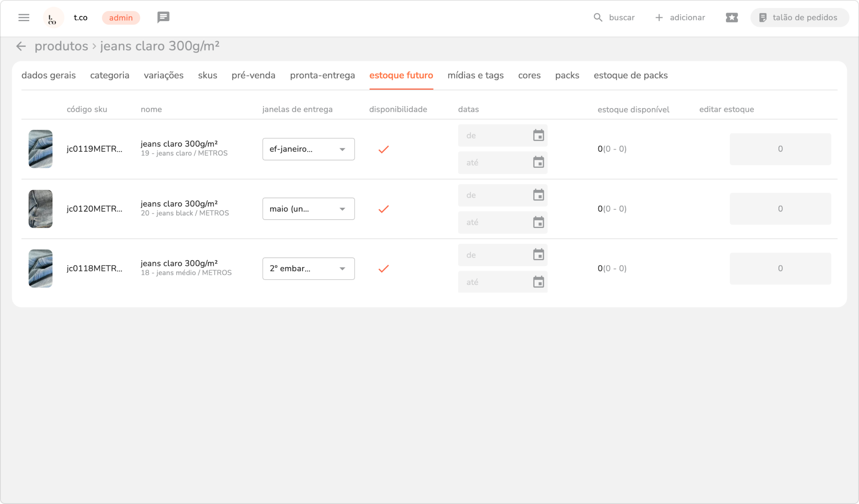The image size is (859, 504).
Task: Toggle availability checkmark for jc0118METR
Action: [x=383, y=269]
